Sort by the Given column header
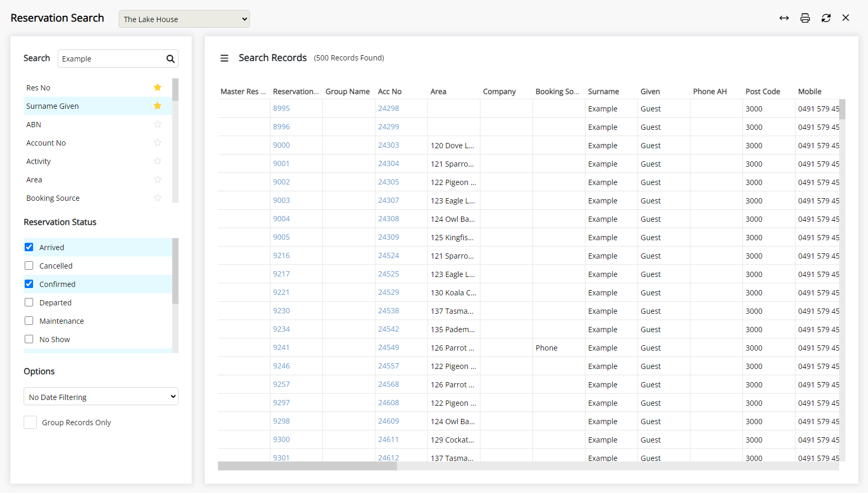The width and height of the screenshot is (868, 493). coord(650,91)
